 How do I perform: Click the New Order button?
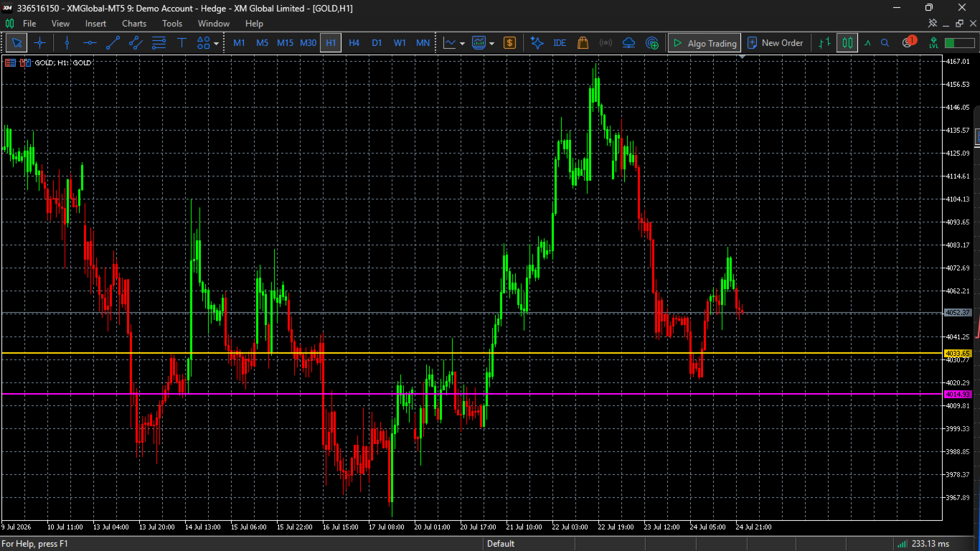[775, 43]
